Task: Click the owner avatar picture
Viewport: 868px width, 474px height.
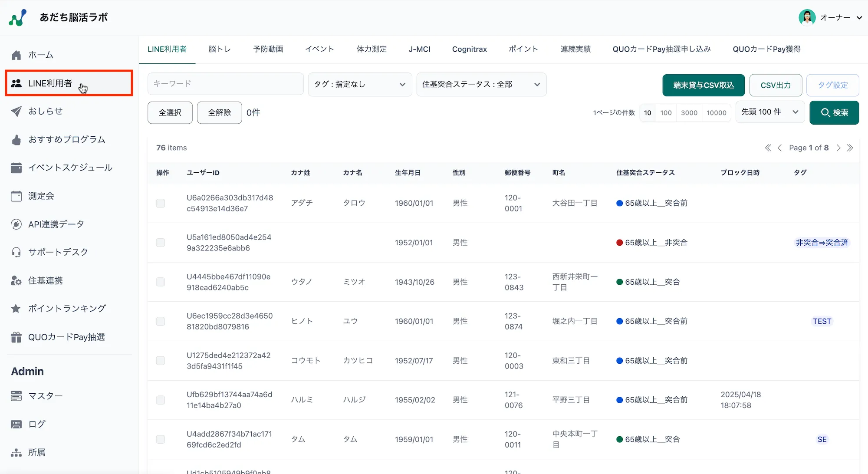Action: click(x=807, y=17)
